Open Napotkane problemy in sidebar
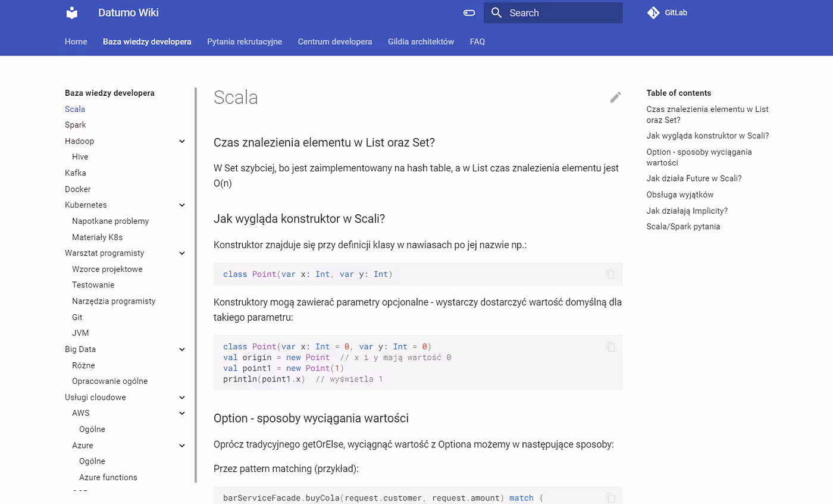 pos(111,221)
